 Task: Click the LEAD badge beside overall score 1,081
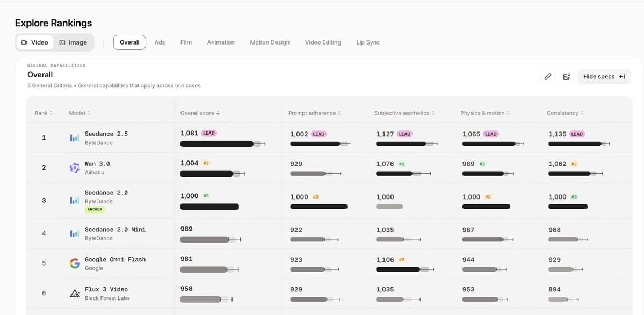point(209,133)
